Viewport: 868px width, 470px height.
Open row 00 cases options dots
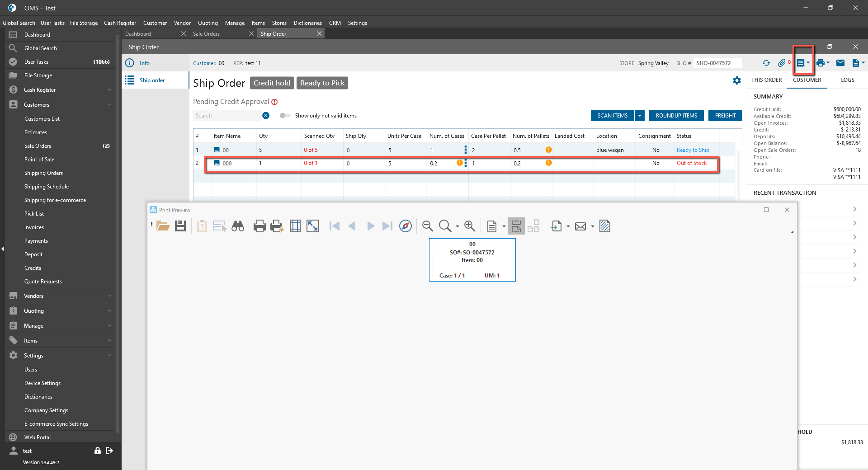coord(466,150)
